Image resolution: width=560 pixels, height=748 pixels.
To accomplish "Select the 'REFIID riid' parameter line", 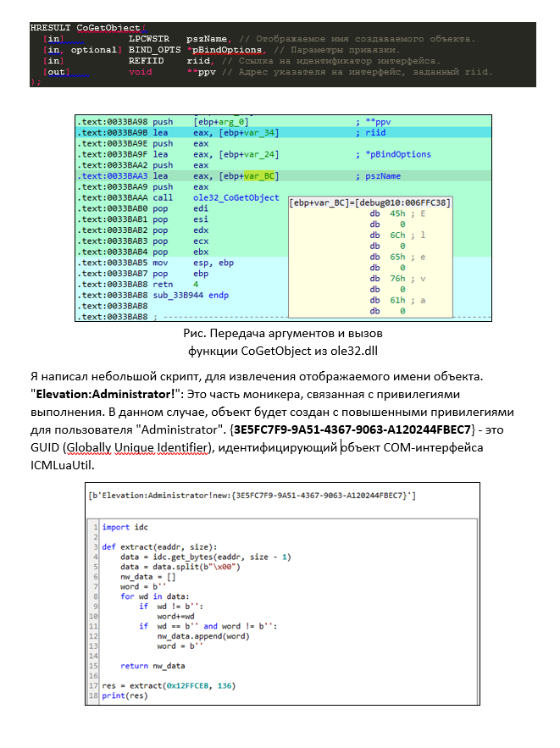I will click(x=241, y=61).
